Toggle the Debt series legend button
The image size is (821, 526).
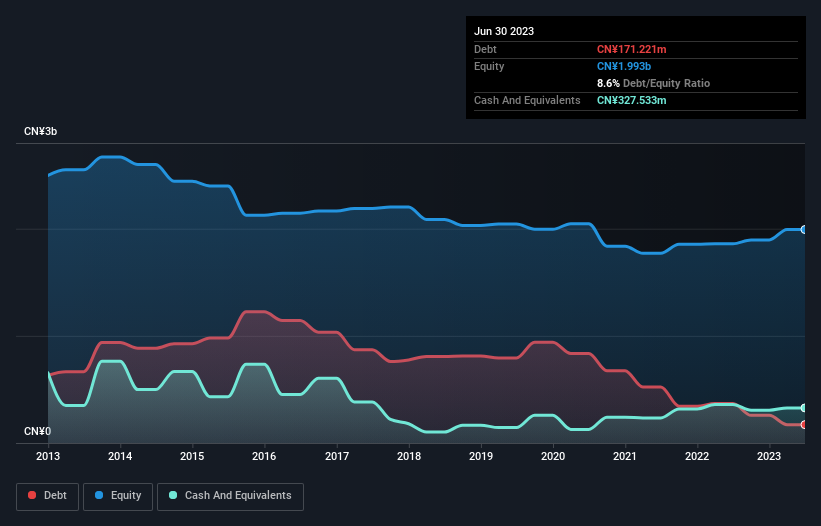[48, 496]
